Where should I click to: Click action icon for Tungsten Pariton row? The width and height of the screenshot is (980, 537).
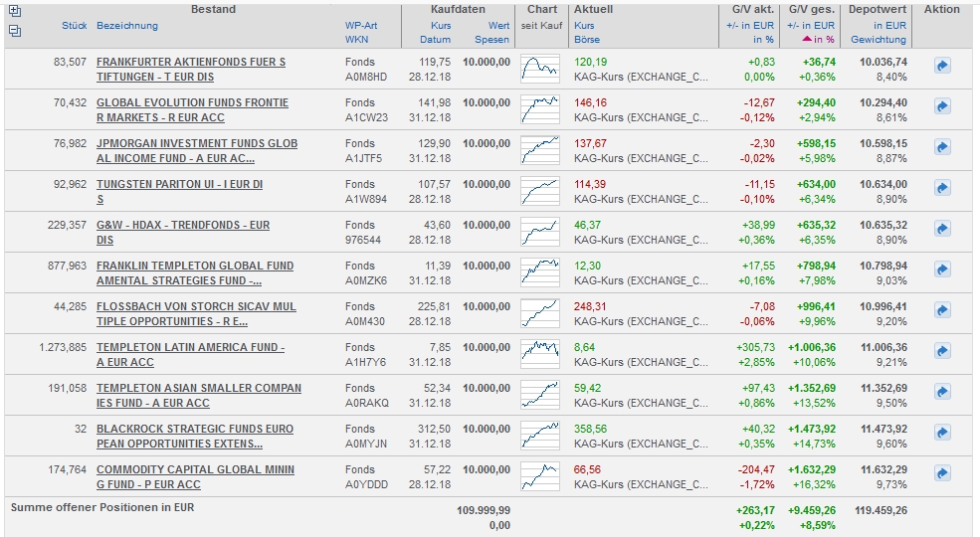[942, 188]
